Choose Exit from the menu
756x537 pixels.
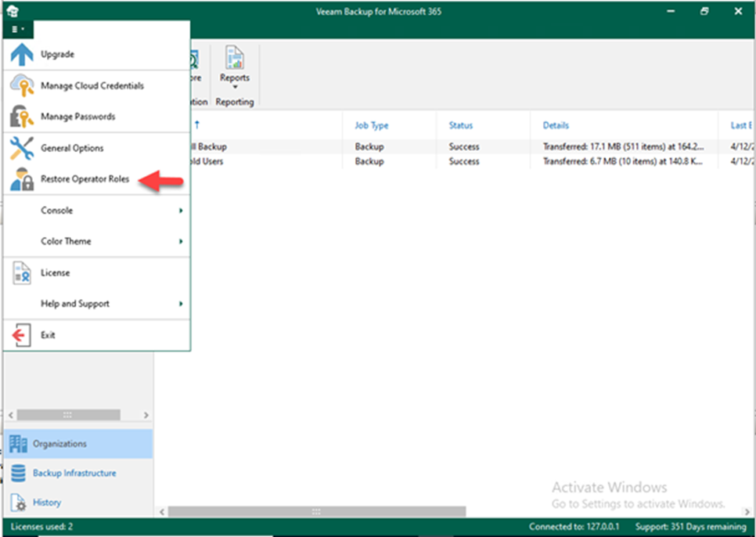[x=96, y=335]
